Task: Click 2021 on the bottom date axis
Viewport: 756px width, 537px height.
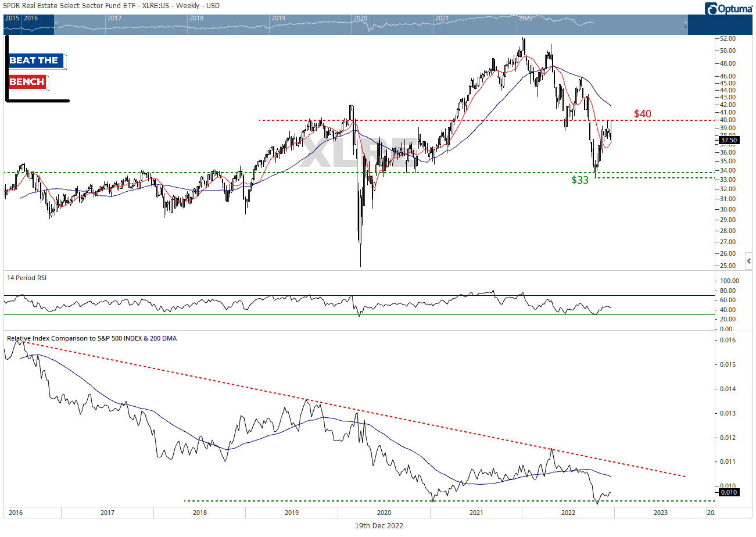Action: pos(475,513)
